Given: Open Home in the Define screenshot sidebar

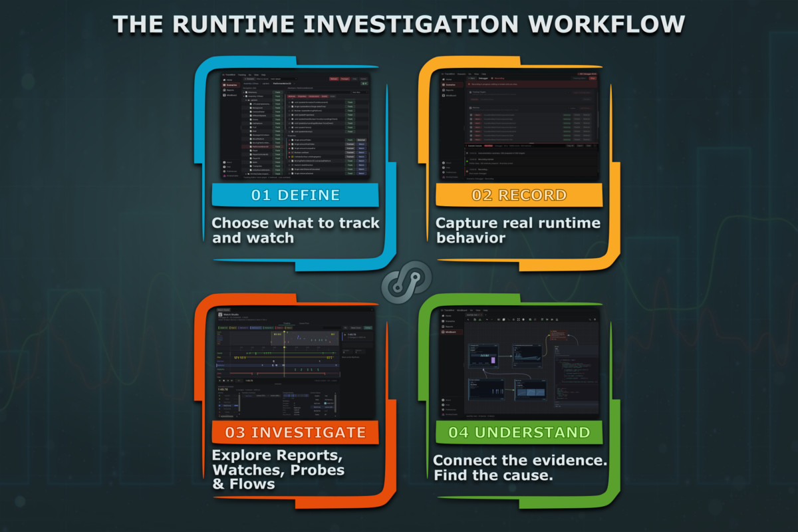Looking at the screenshot, I should pos(229,80).
